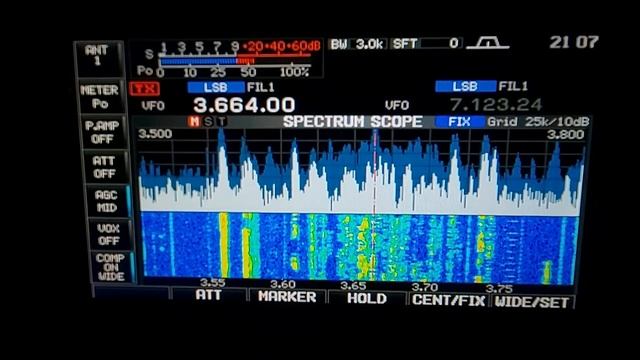Switch the METER Po display
This screenshot has height=360, width=640.
click(100, 97)
